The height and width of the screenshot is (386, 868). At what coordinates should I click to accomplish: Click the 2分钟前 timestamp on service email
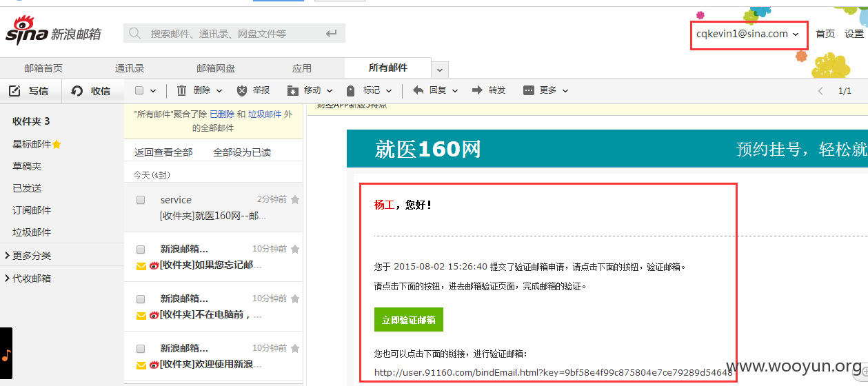(x=272, y=199)
